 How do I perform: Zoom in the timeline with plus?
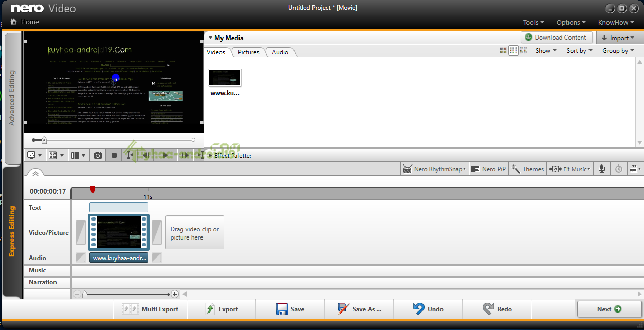pyautogui.click(x=175, y=294)
